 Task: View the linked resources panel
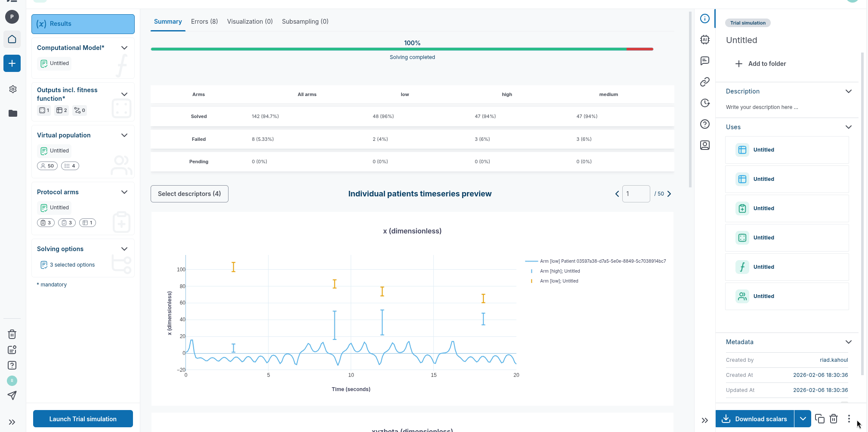pyautogui.click(x=705, y=82)
